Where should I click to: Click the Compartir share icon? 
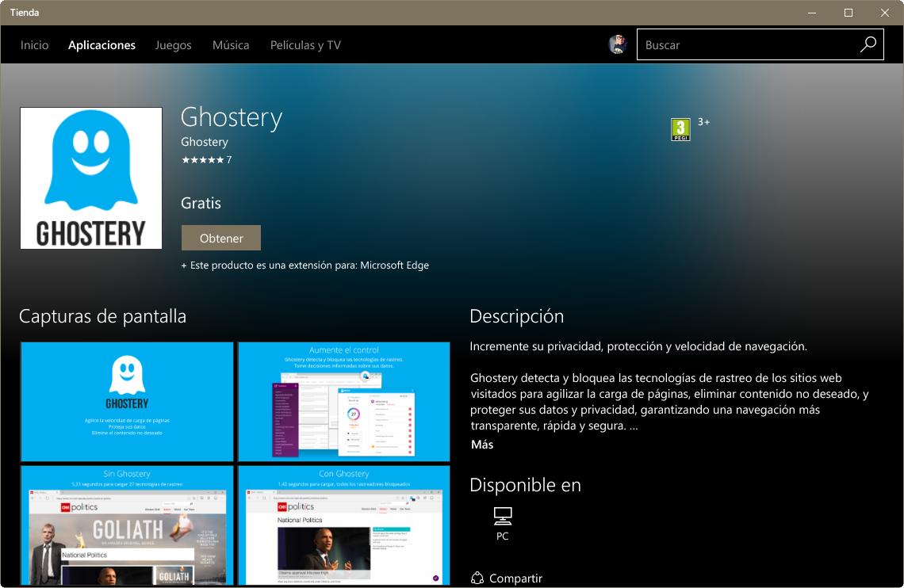click(477, 578)
